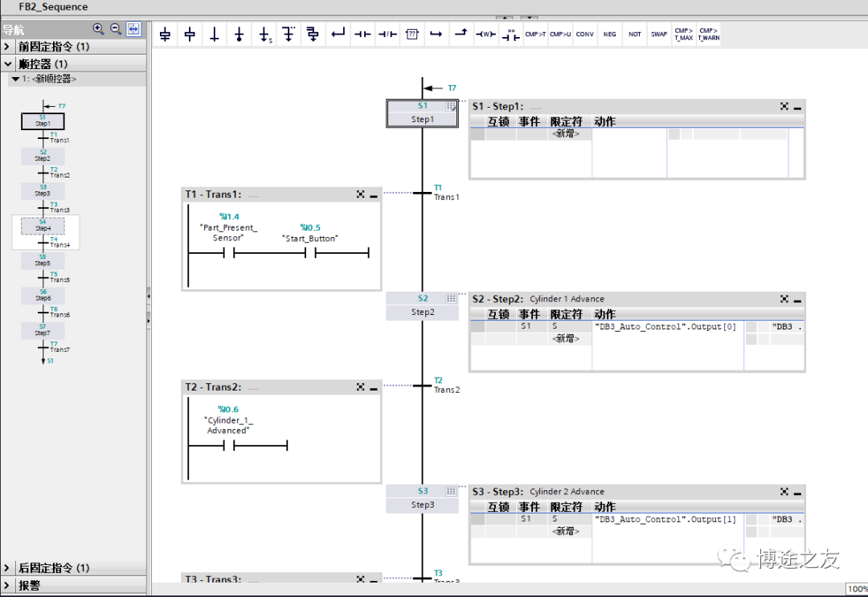
Task: Open alternative branch tool
Action: [289, 35]
